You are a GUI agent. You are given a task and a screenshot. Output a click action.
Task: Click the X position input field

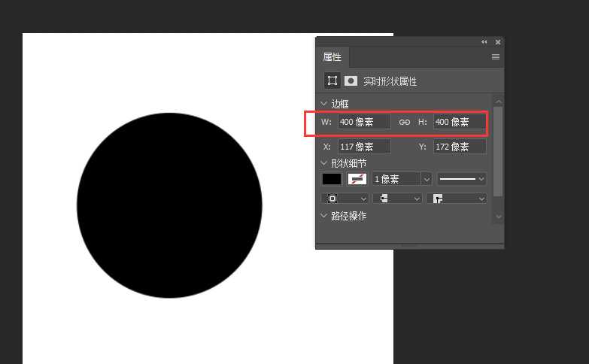[364, 147]
